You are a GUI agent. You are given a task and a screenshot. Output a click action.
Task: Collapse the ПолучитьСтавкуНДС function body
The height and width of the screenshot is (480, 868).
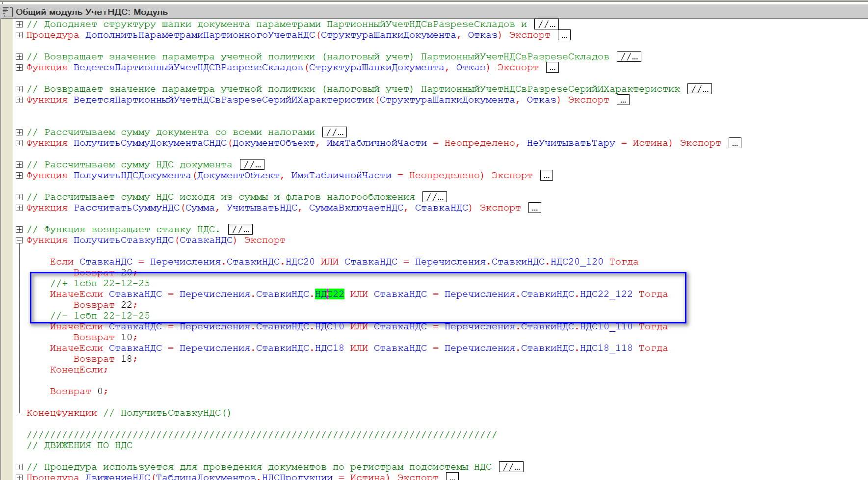tap(19, 240)
